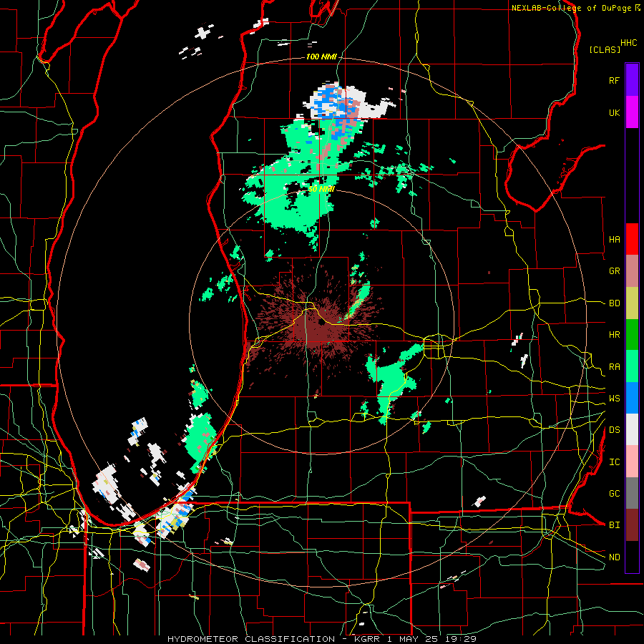Click the DS legend label
This screenshot has height=644, width=644.
pyautogui.click(x=614, y=429)
